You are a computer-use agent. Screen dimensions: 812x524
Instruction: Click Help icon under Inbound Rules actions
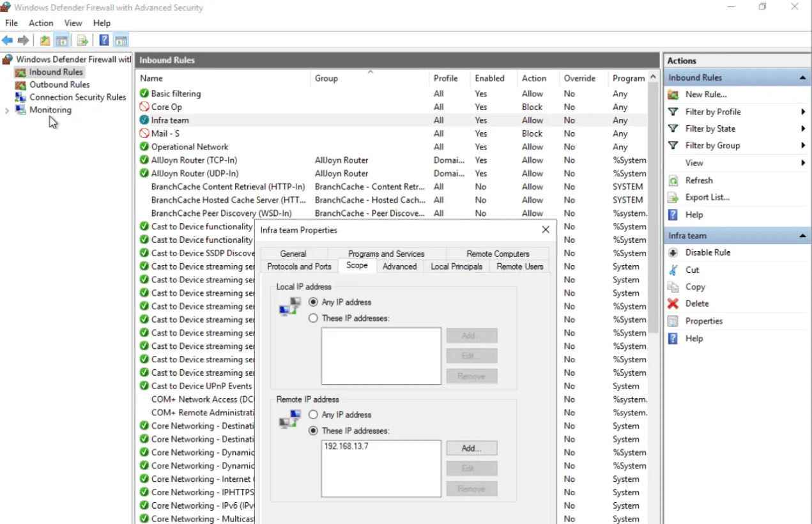673,215
